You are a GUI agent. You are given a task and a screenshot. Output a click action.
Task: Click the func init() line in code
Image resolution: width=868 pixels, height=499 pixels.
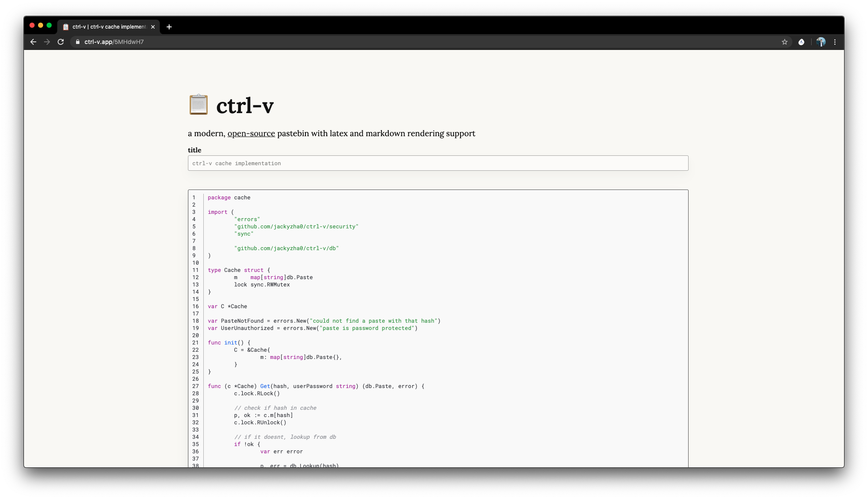point(229,343)
